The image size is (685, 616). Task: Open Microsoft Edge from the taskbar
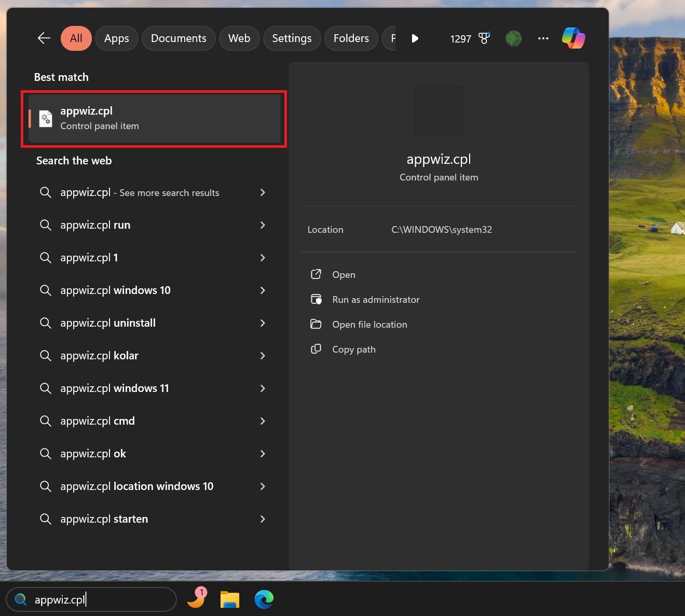[x=264, y=599]
